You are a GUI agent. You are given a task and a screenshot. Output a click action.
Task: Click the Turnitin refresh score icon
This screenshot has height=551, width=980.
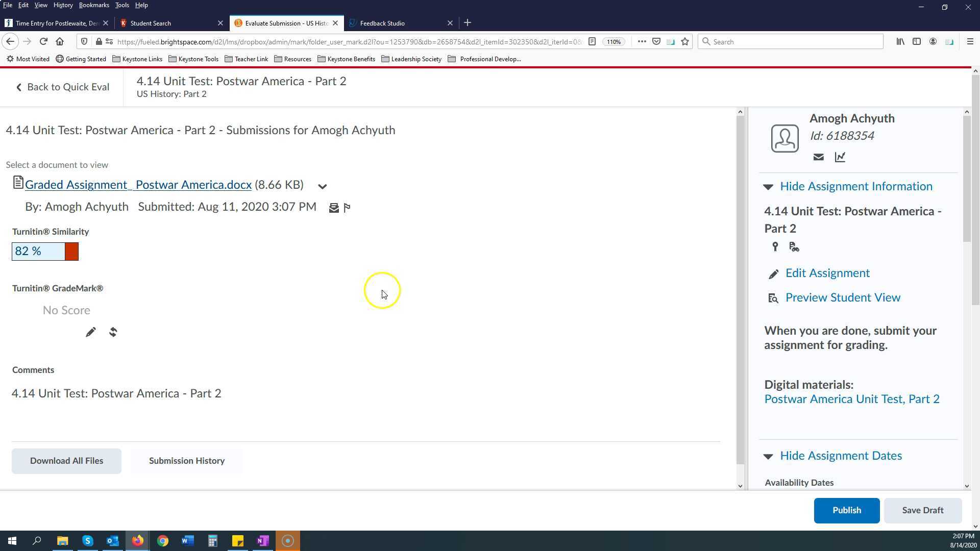[113, 333]
